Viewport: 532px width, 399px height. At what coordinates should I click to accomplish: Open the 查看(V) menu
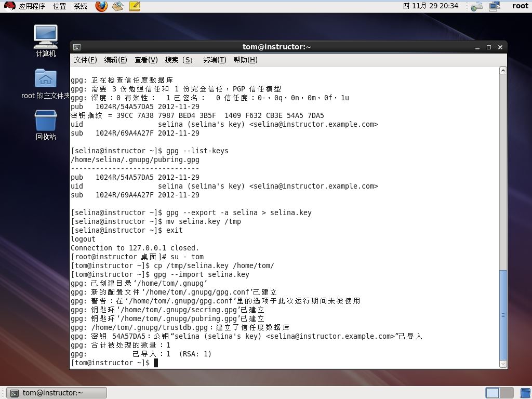click(x=146, y=60)
